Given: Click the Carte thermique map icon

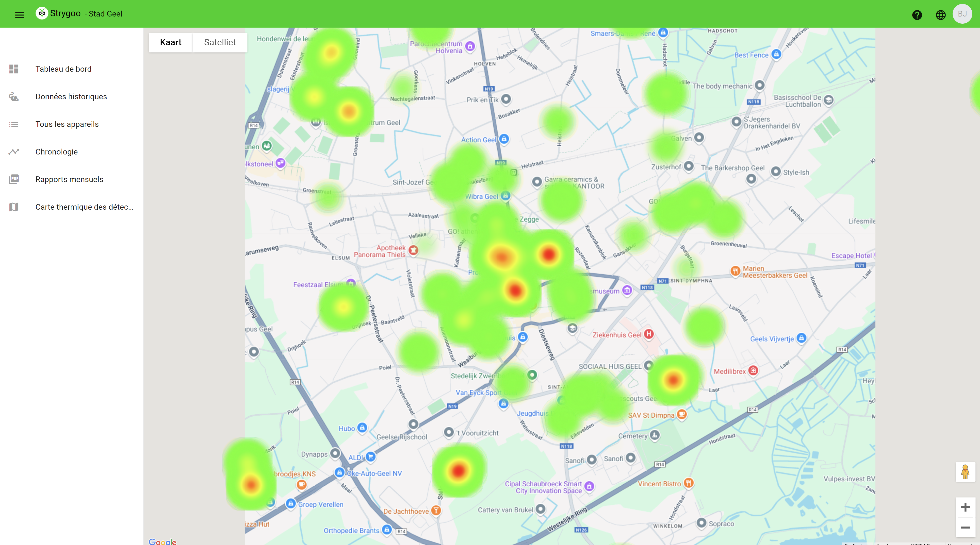Looking at the screenshot, I should [14, 207].
